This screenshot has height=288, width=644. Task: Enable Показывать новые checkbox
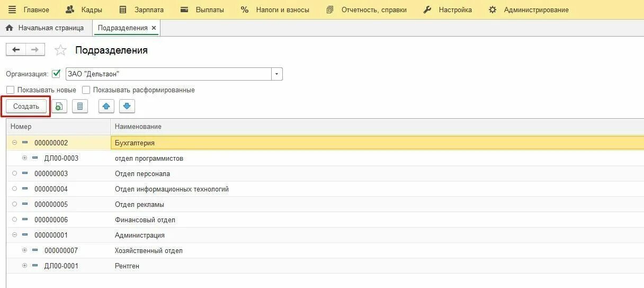tap(10, 90)
